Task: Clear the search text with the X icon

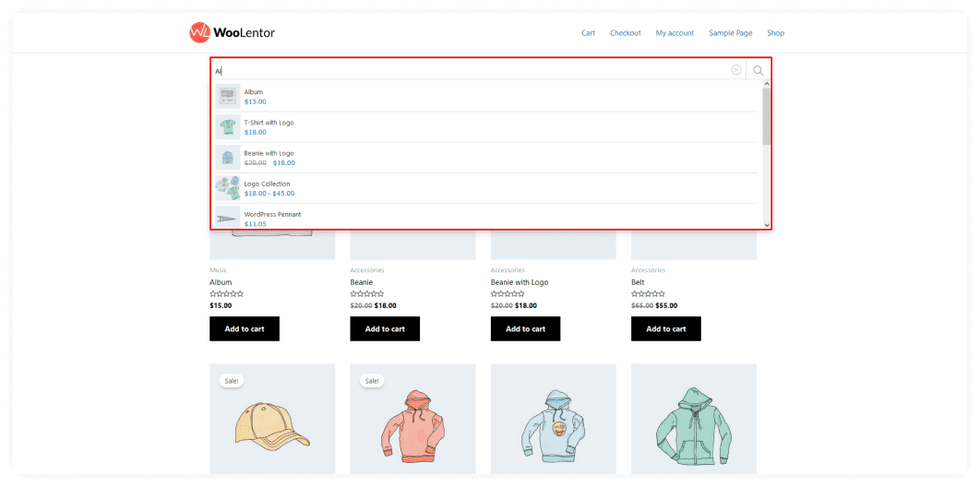Action: [736, 70]
